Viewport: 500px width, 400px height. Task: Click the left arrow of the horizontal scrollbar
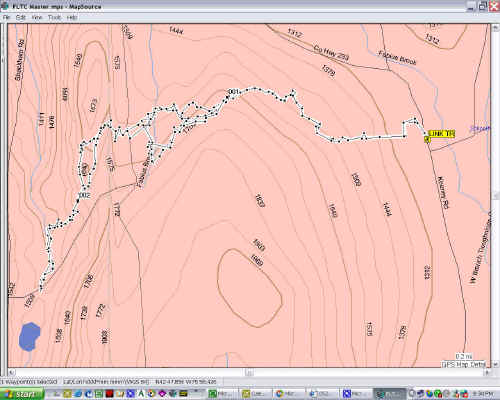click(12, 372)
